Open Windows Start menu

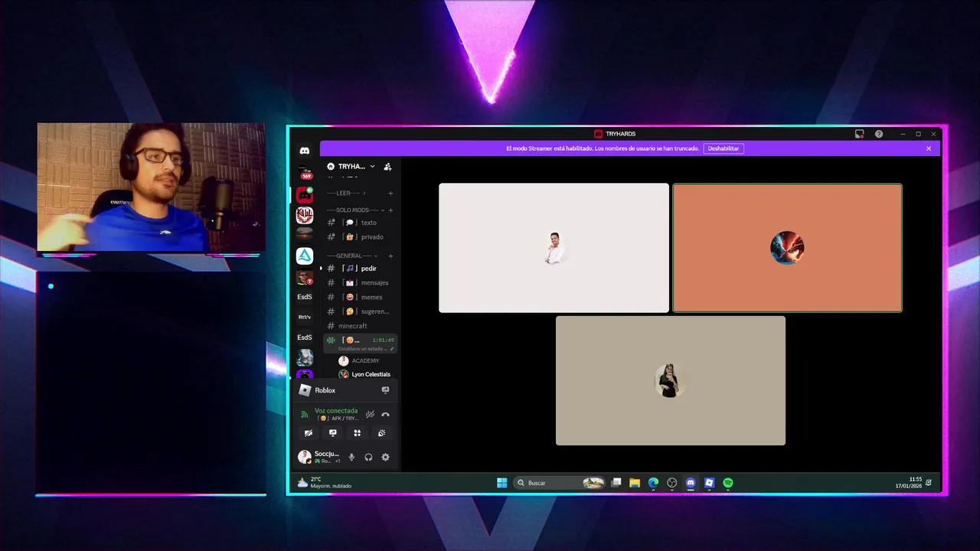click(502, 483)
